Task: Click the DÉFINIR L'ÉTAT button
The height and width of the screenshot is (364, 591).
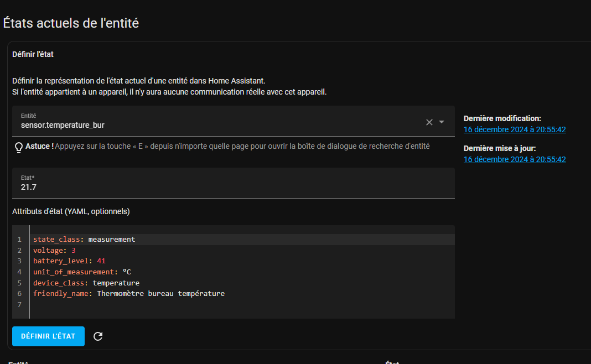Action: (x=48, y=336)
